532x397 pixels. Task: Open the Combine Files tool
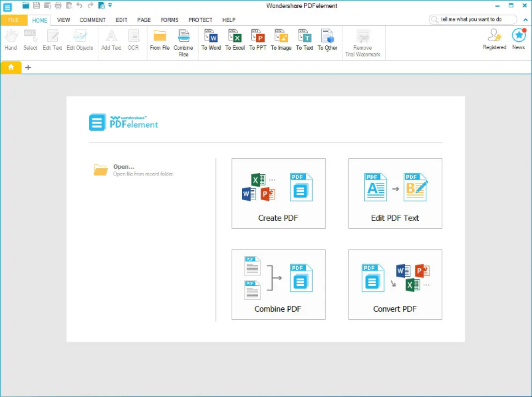[184, 41]
